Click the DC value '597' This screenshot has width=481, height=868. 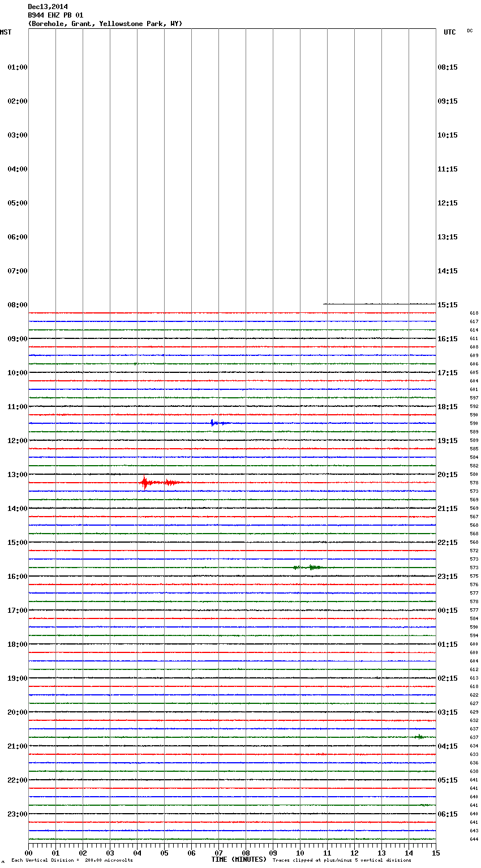tap(474, 398)
